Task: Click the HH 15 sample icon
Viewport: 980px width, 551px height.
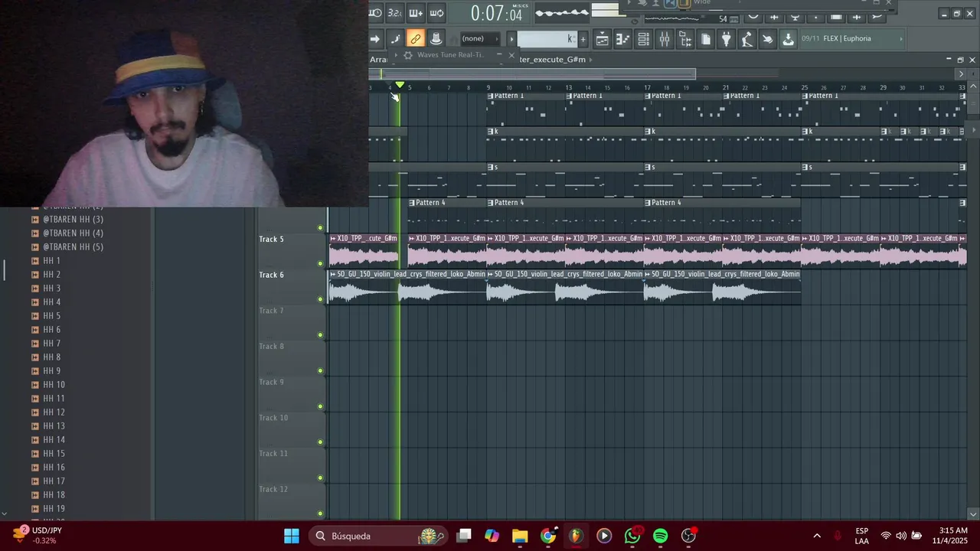Action: click(x=34, y=454)
